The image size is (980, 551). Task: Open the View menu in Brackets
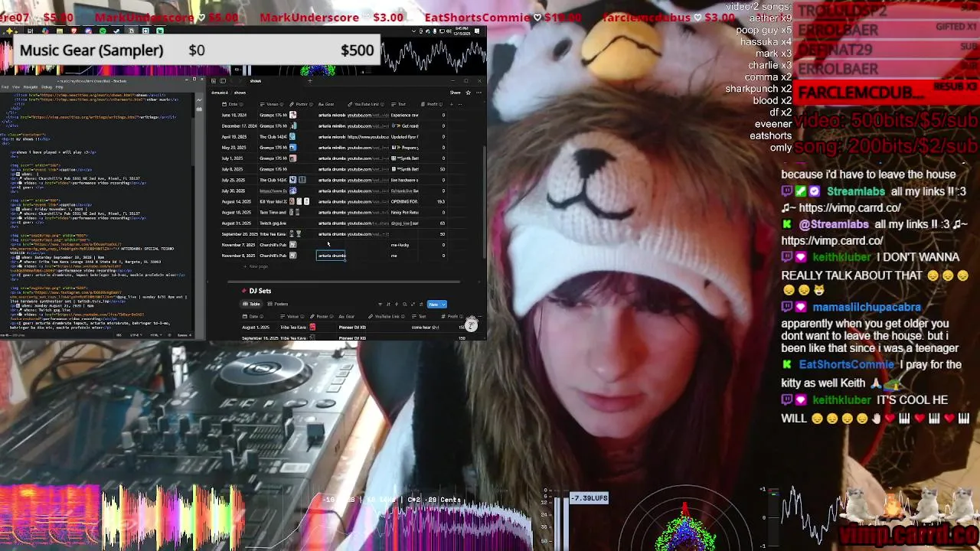point(16,87)
